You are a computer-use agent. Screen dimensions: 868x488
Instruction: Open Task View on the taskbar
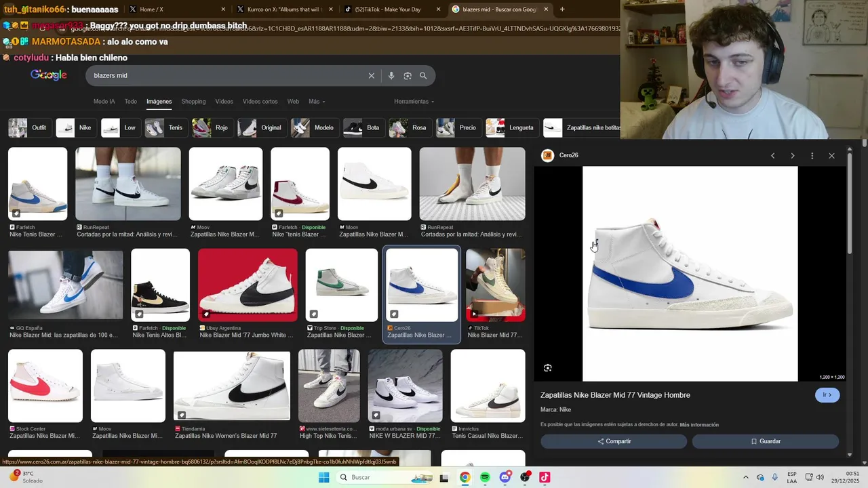click(x=444, y=478)
